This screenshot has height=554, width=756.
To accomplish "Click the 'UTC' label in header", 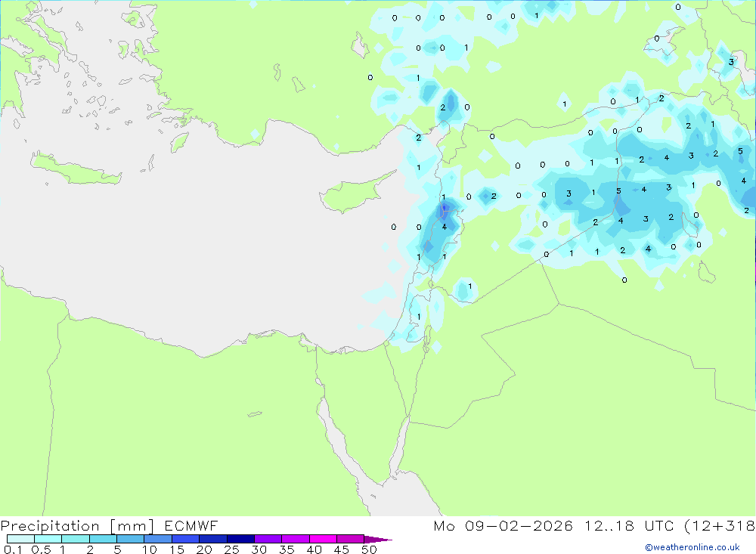I will pos(659,525).
